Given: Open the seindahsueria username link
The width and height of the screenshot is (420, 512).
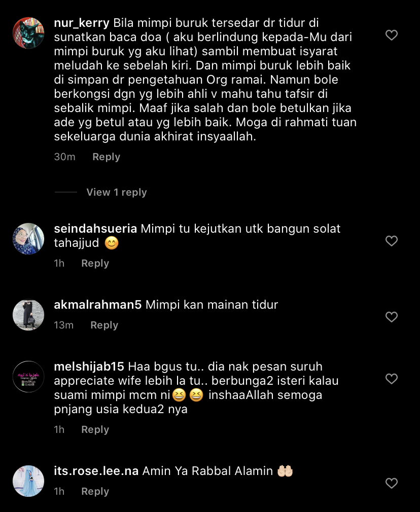Looking at the screenshot, I should point(95,229).
